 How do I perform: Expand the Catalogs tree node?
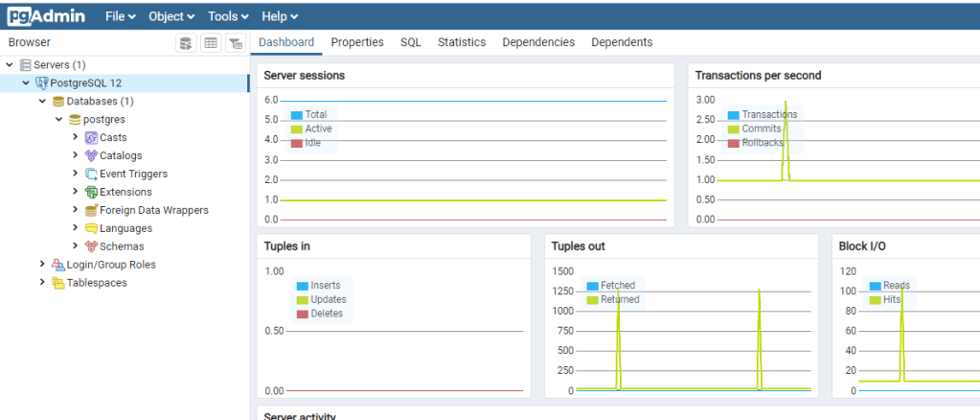[76, 155]
